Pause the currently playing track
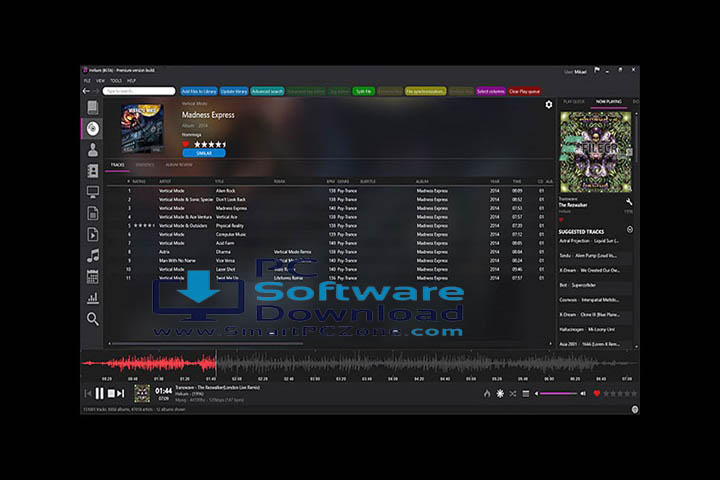The height and width of the screenshot is (480, 720). [100, 394]
